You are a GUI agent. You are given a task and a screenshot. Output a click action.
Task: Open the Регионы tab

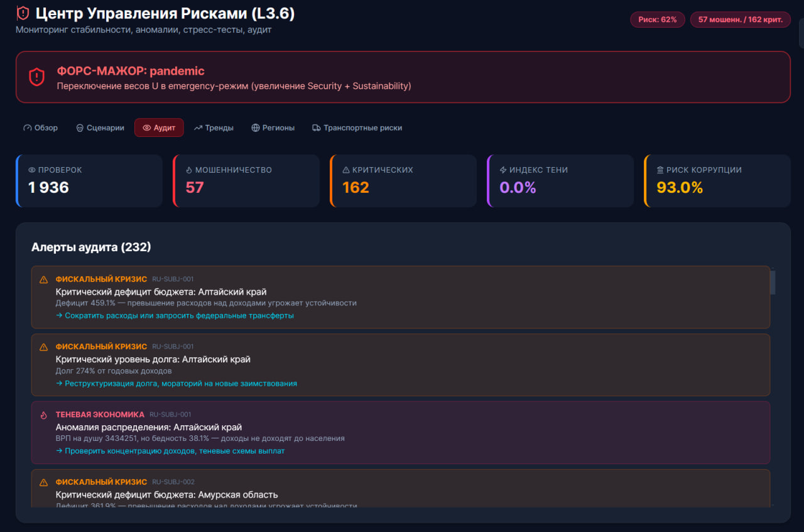click(273, 128)
